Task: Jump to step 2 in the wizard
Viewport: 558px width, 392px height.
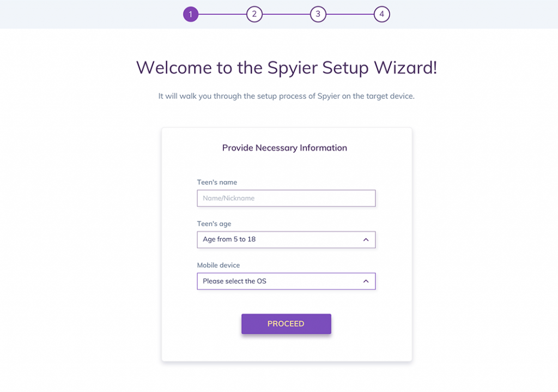Action: (x=254, y=14)
